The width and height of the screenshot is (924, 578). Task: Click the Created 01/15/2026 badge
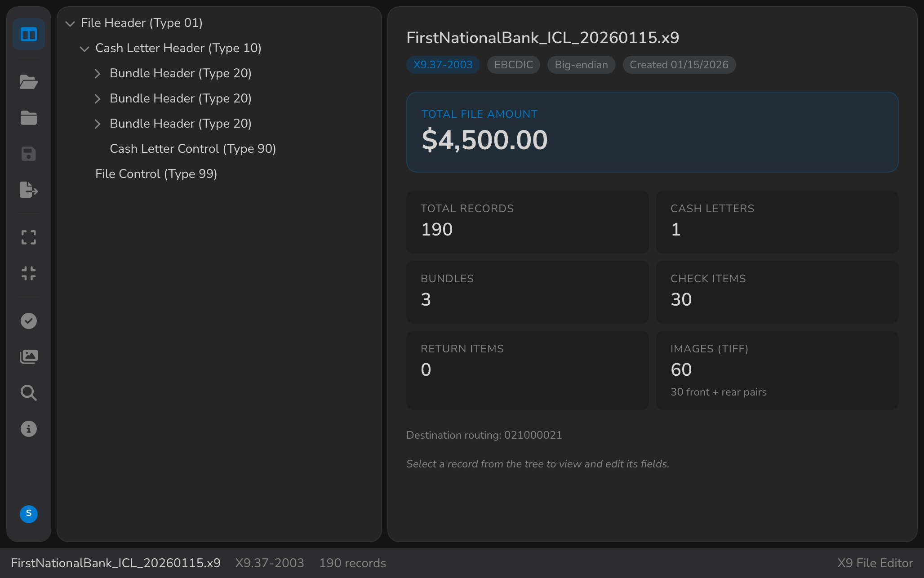point(679,65)
